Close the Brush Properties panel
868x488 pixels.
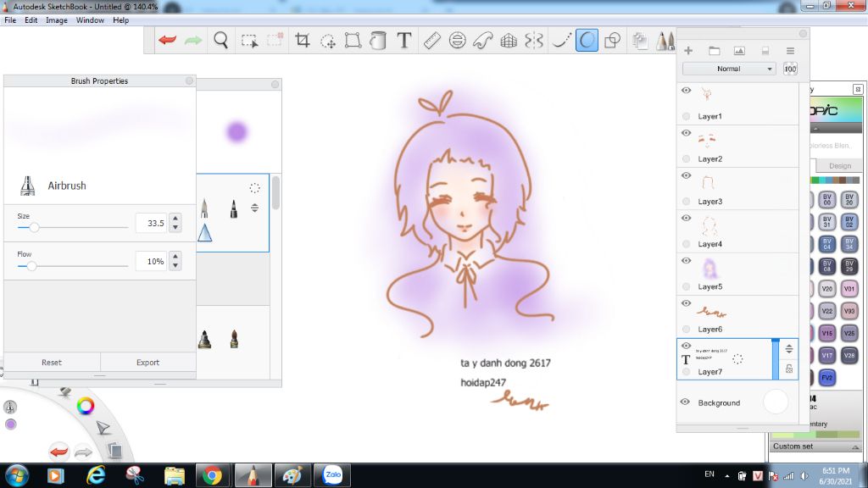click(189, 80)
